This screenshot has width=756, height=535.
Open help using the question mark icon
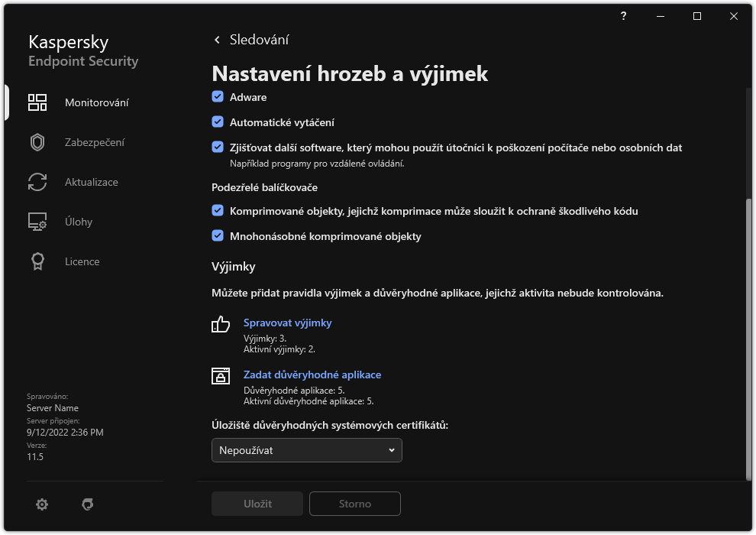point(622,16)
